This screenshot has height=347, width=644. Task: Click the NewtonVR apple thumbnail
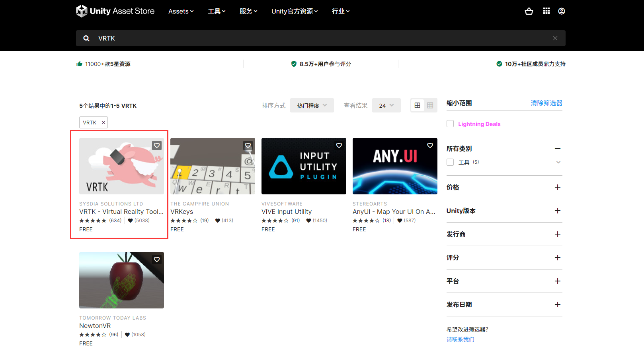pos(121,280)
